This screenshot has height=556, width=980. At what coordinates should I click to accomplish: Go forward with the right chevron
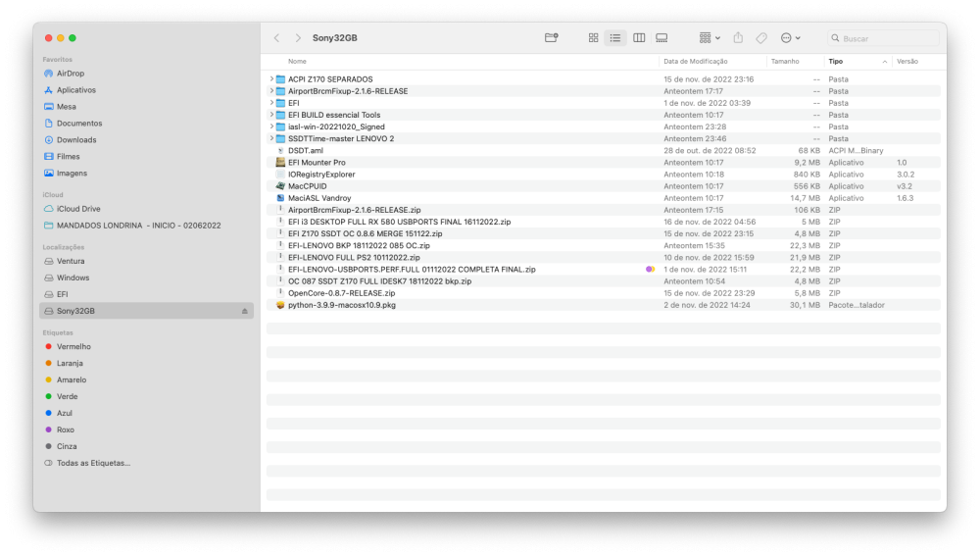[298, 38]
